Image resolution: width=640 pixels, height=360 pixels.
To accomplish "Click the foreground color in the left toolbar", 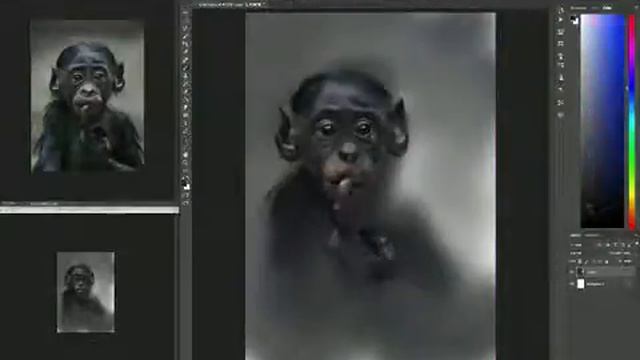I will [x=184, y=182].
